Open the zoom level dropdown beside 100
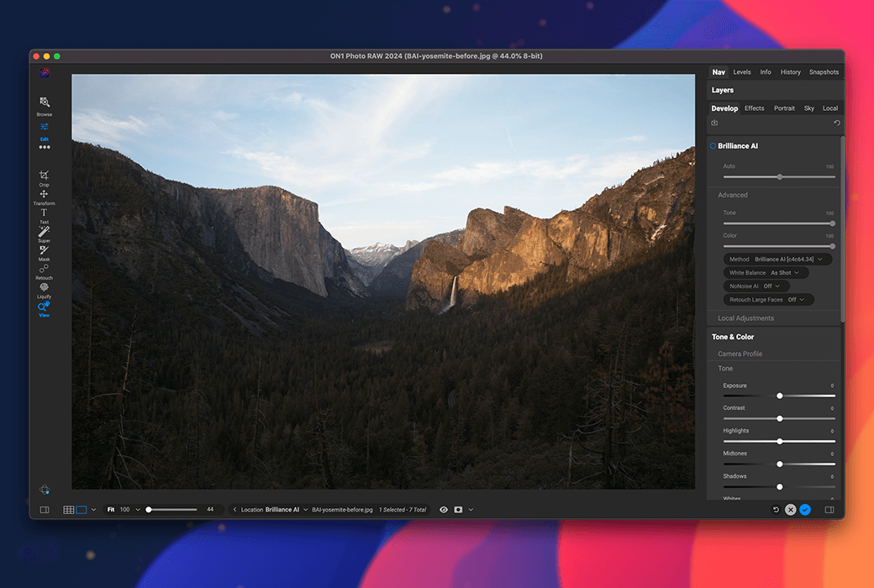 click(x=138, y=509)
